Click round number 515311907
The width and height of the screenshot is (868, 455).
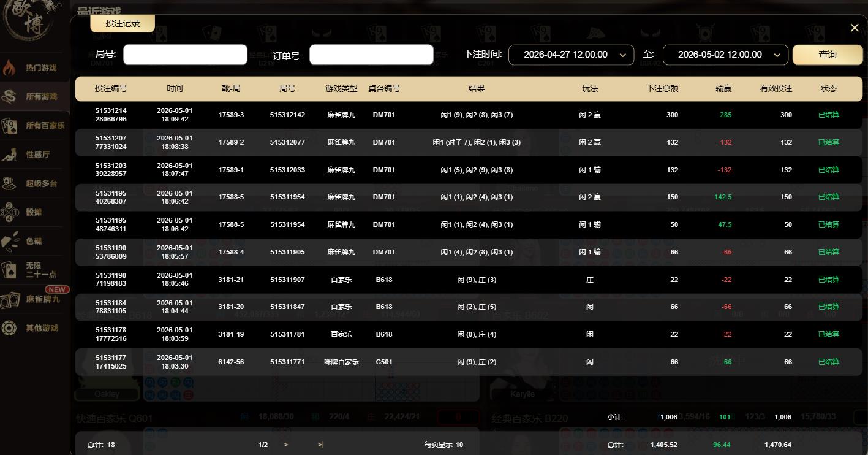[287, 280]
